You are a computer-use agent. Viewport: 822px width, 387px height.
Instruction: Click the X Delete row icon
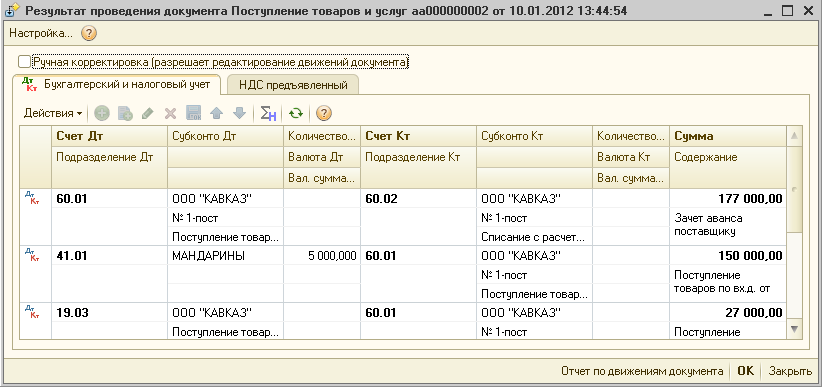click(x=170, y=113)
